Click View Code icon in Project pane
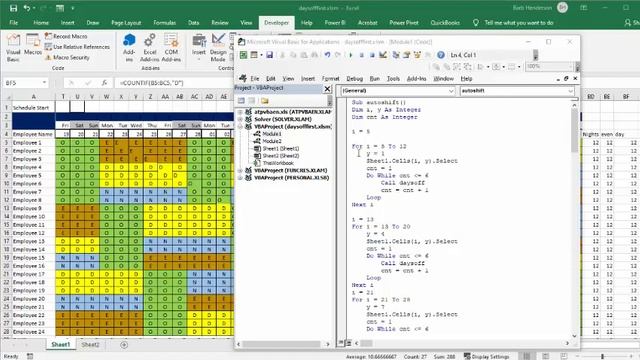The image size is (640, 360). coord(241,101)
